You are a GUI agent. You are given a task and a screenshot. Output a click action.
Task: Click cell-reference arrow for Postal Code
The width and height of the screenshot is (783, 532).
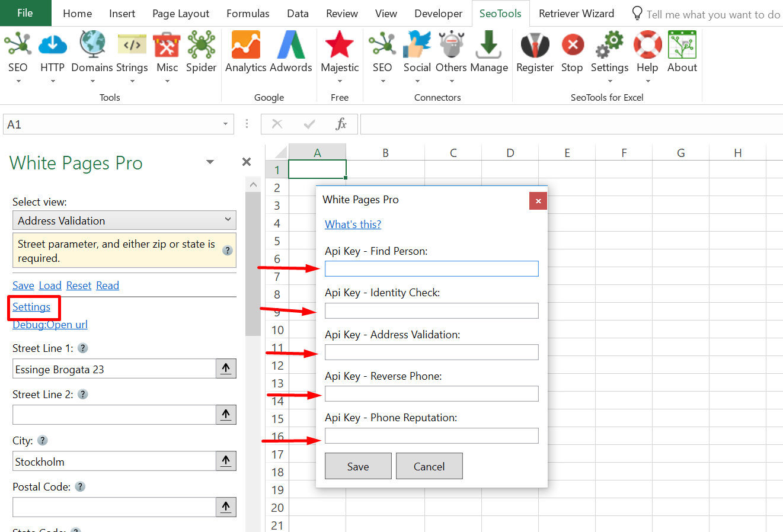[226, 507]
